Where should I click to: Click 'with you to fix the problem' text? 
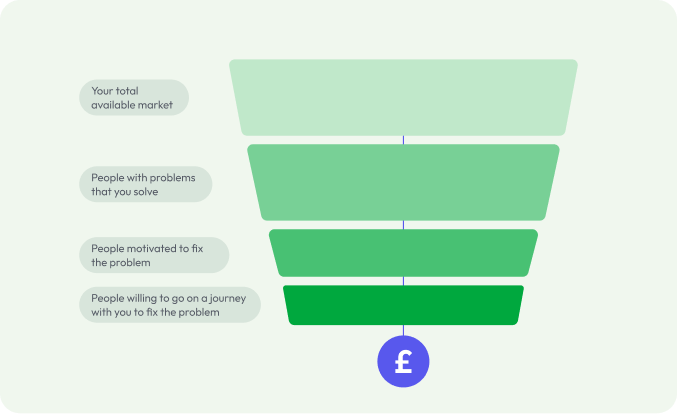pyautogui.click(x=155, y=313)
